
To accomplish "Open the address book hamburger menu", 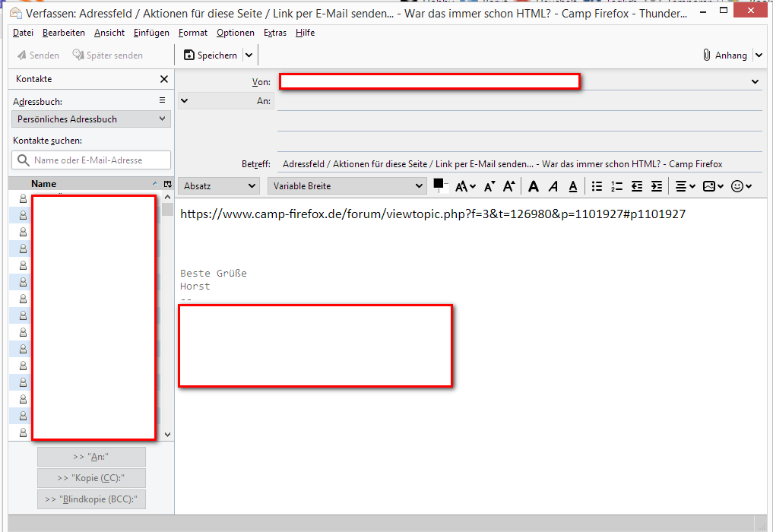I will [x=162, y=100].
